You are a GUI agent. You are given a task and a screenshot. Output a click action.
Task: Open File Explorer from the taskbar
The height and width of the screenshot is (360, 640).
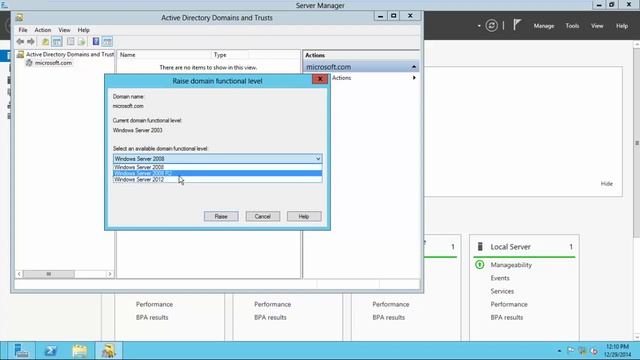click(x=80, y=351)
